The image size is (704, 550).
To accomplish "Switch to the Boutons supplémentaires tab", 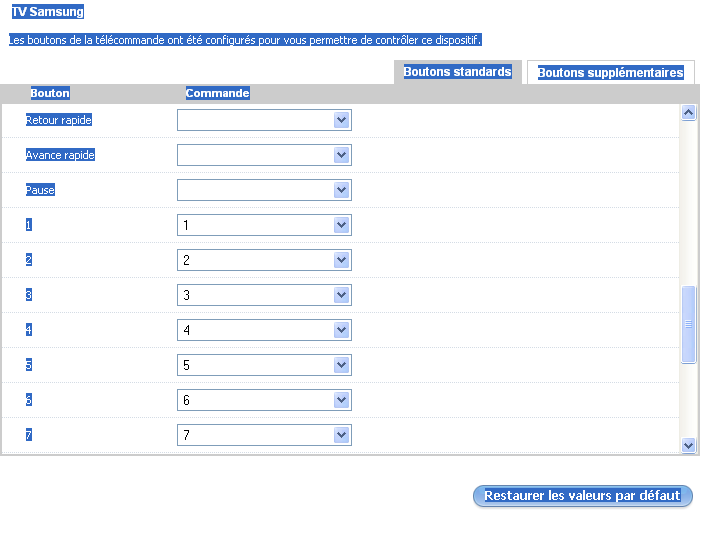I will tap(610, 73).
